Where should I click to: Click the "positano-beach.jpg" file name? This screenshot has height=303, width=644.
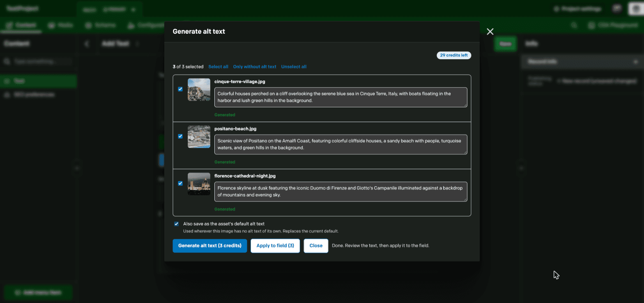click(x=235, y=129)
